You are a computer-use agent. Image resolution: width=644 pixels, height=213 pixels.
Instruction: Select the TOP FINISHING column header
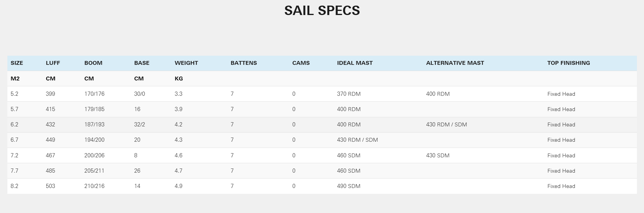pos(568,63)
